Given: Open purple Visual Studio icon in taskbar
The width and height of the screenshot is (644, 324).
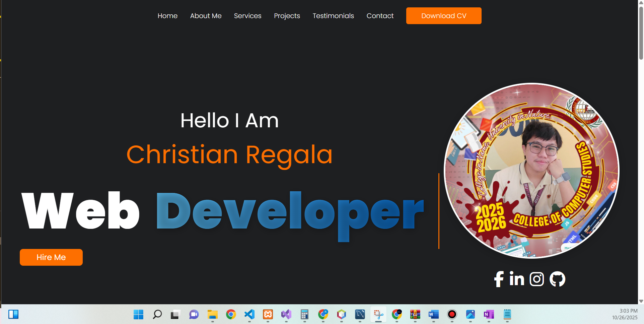Looking at the screenshot, I should click(286, 314).
